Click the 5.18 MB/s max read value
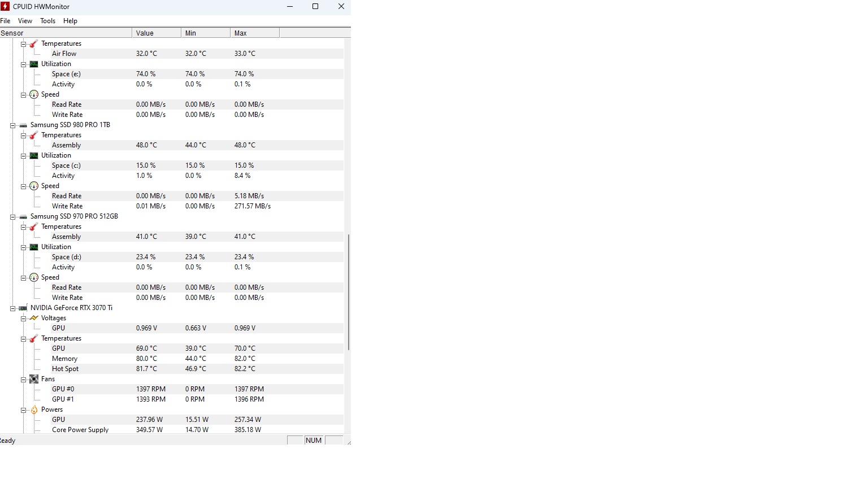Viewport: 868px width, 488px height. pos(249,196)
